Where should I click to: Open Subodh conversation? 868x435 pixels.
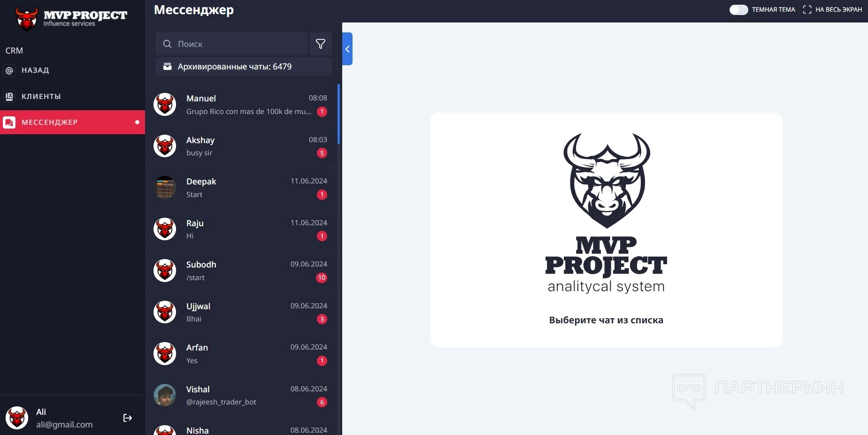click(241, 271)
